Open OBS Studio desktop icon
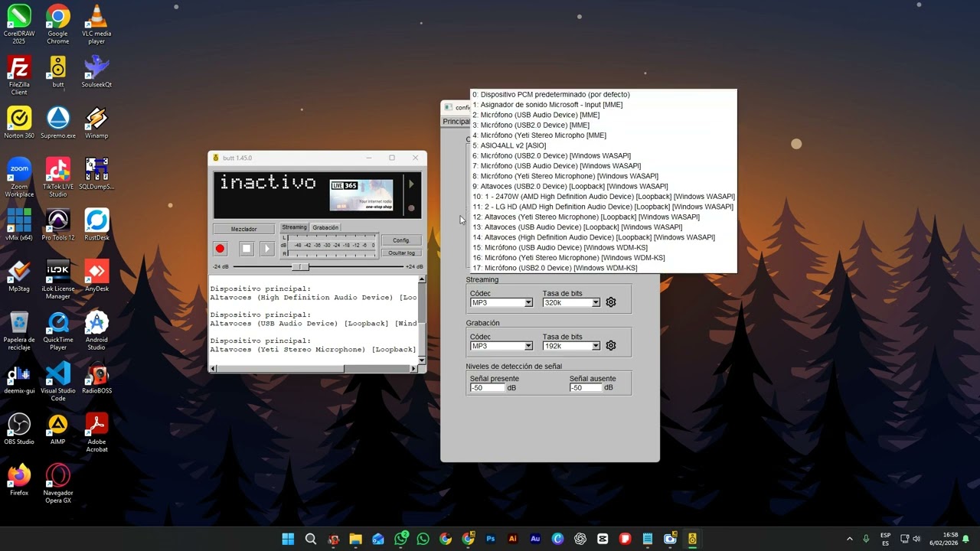This screenshot has width=980, height=551. pyautogui.click(x=19, y=429)
